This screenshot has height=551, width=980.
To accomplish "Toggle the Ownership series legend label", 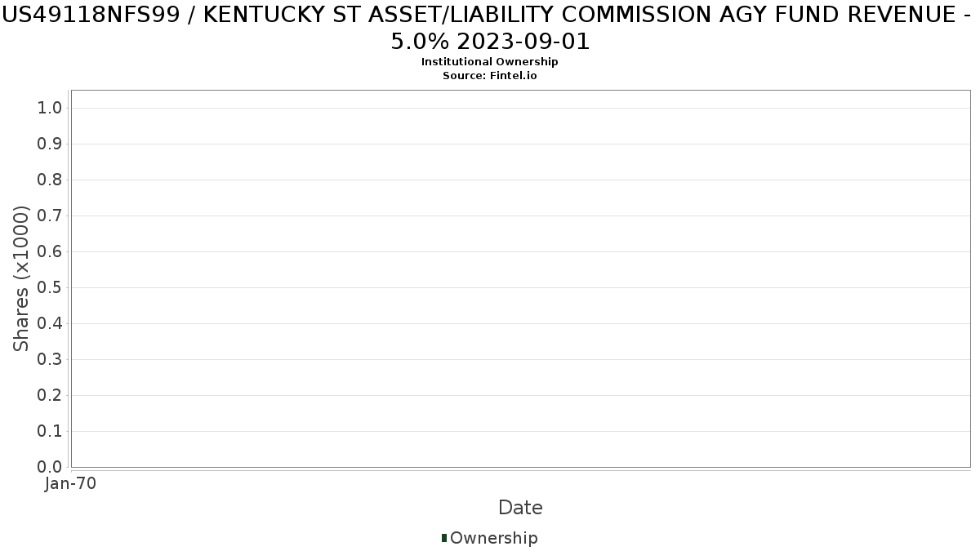I will point(493,538).
